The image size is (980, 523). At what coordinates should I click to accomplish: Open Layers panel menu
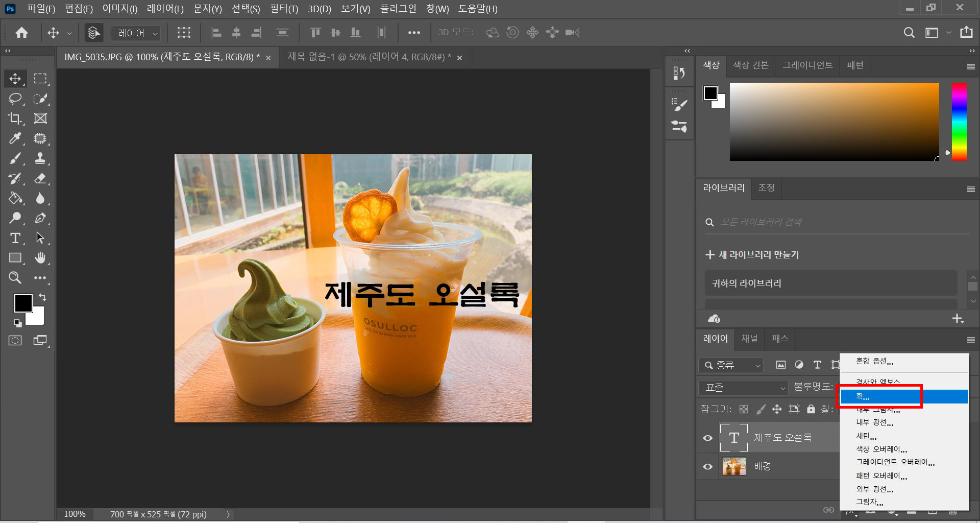(x=971, y=340)
